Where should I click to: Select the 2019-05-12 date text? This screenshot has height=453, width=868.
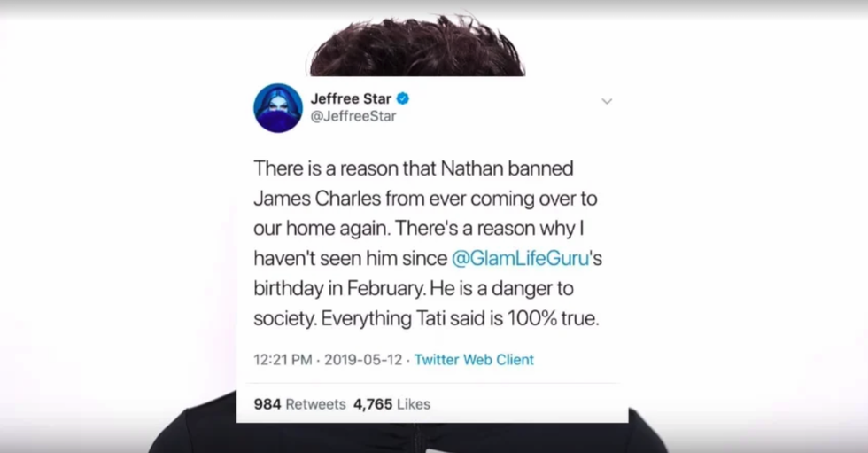[x=363, y=360]
